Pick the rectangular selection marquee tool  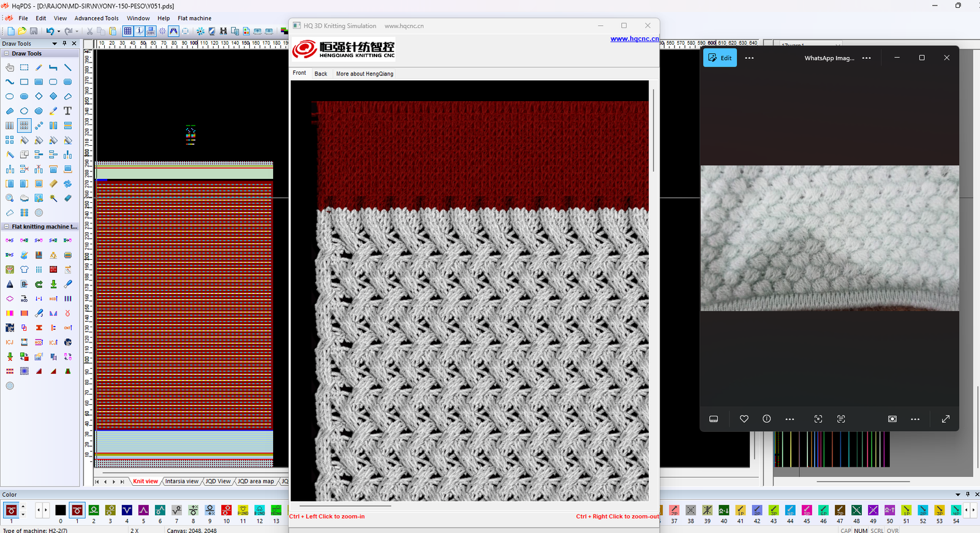pos(24,67)
